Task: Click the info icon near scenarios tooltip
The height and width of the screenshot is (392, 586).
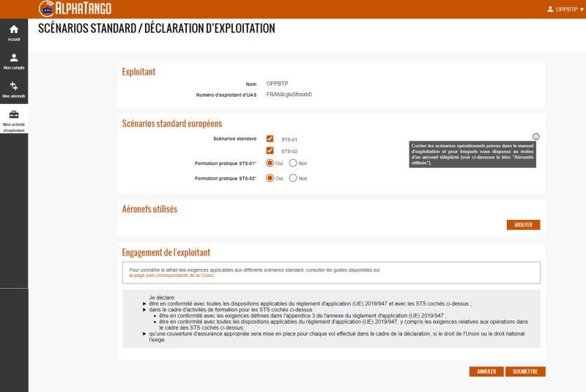Action: click(x=535, y=136)
